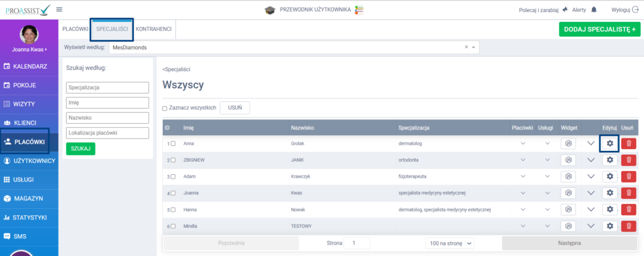Click the Specjalizacja search input field

tap(107, 87)
